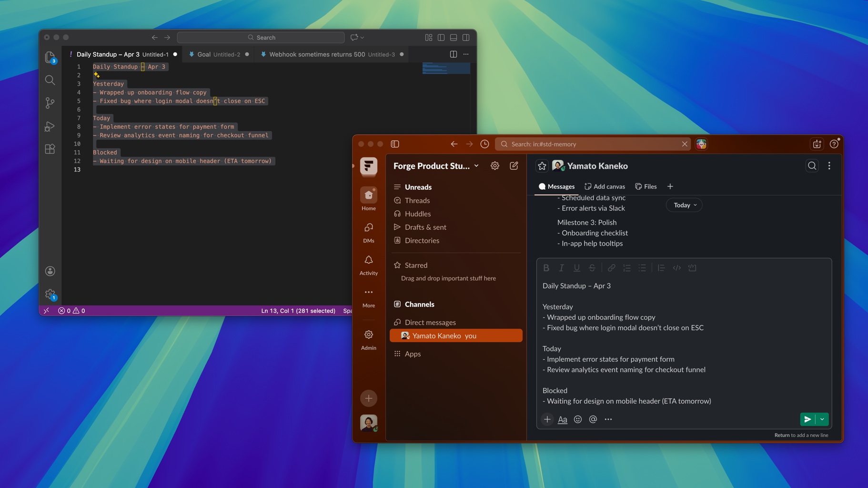Open Extensions view in activity bar
868x488 pixels.
(50, 149)
